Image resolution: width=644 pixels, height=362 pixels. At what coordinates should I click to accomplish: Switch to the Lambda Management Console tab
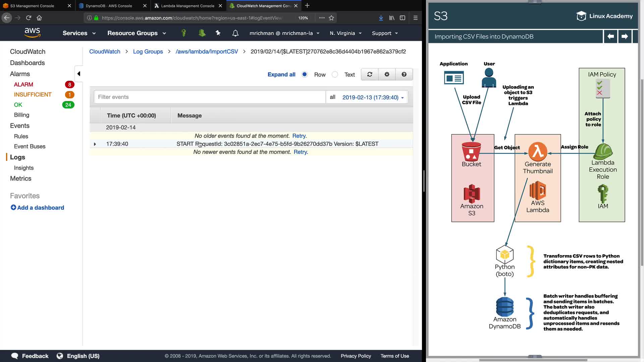click(x=187, y=6)
